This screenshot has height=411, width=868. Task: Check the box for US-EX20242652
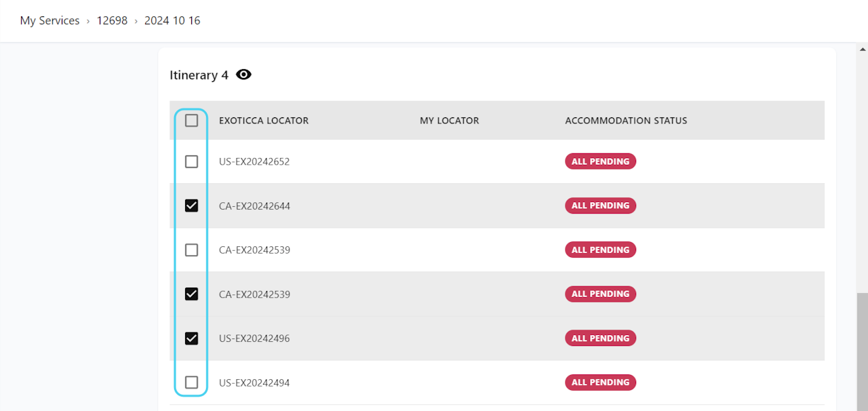(x=192, y=161)
